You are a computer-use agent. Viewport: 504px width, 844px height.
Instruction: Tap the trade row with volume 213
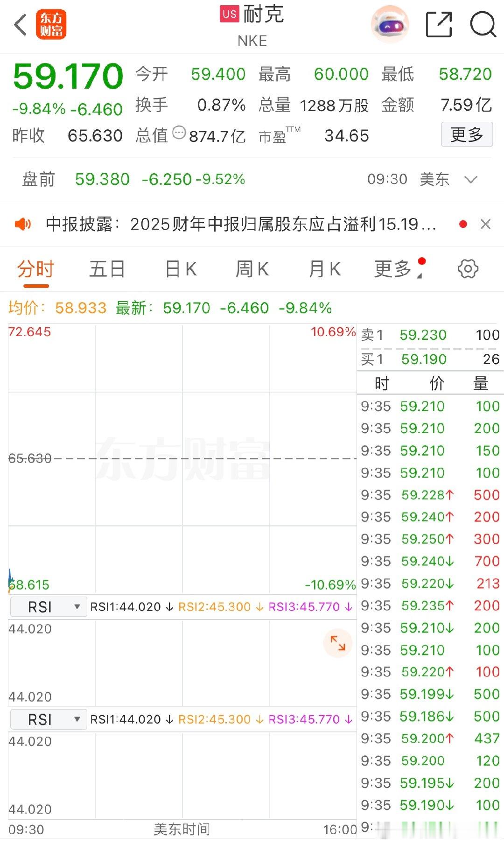(x=430, y=584)
